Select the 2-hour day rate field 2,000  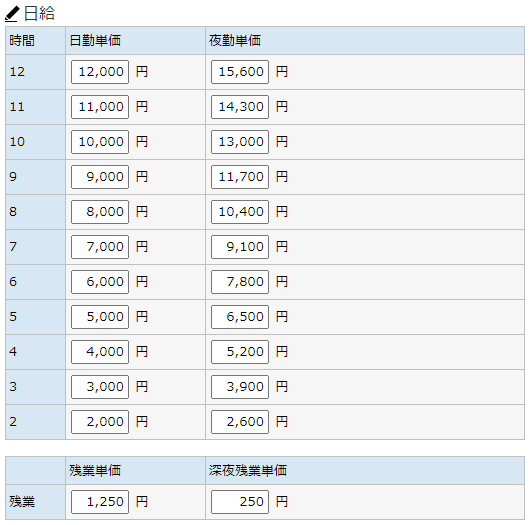[100, 422]
